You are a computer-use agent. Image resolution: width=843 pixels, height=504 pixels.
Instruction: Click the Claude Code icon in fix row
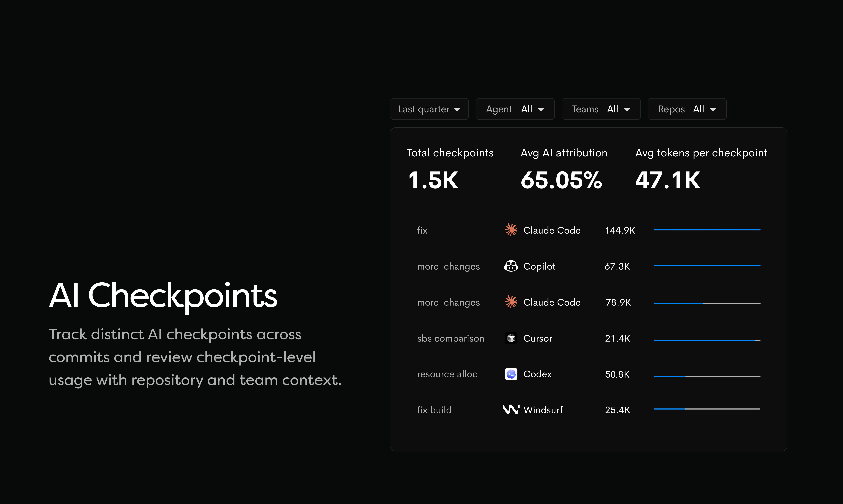coord(511,230)
